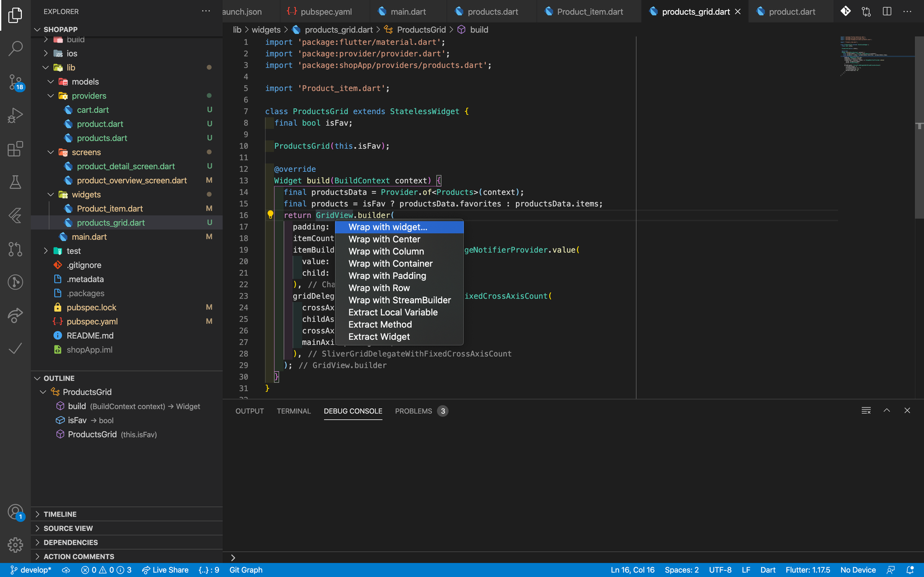Image resolution: width=924 pixels, height=577 pixels.
Task: Open the Run and Debug view
Action: click(15, 116)
